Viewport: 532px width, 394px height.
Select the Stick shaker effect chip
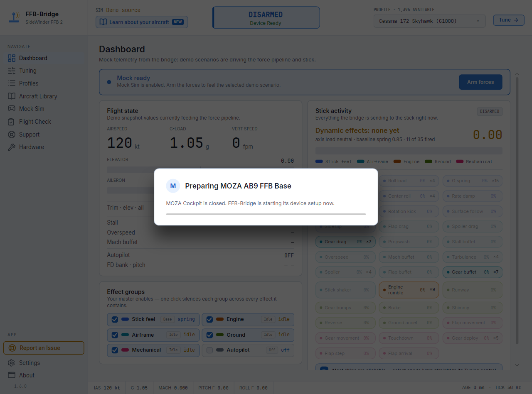click(x=345, y=290)
